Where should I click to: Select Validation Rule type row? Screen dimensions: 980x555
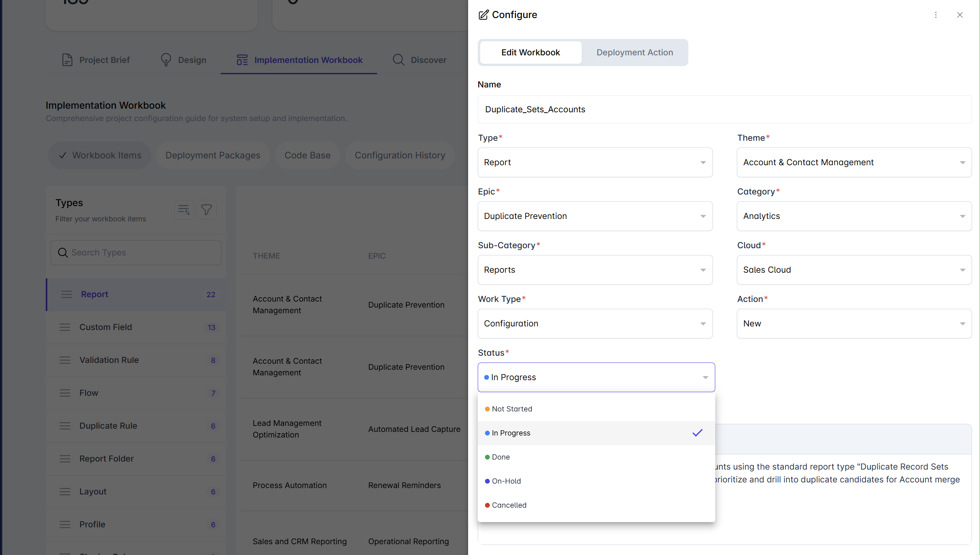[136, 360]
